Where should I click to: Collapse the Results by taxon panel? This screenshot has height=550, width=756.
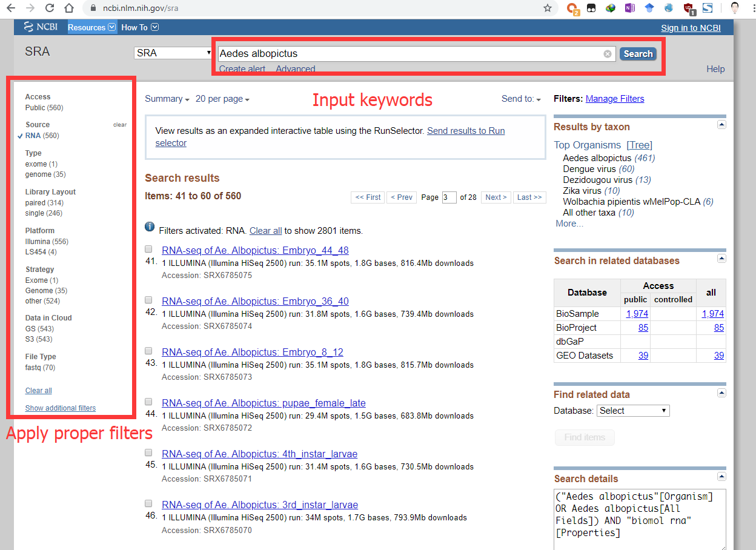(x=721, y=125)
